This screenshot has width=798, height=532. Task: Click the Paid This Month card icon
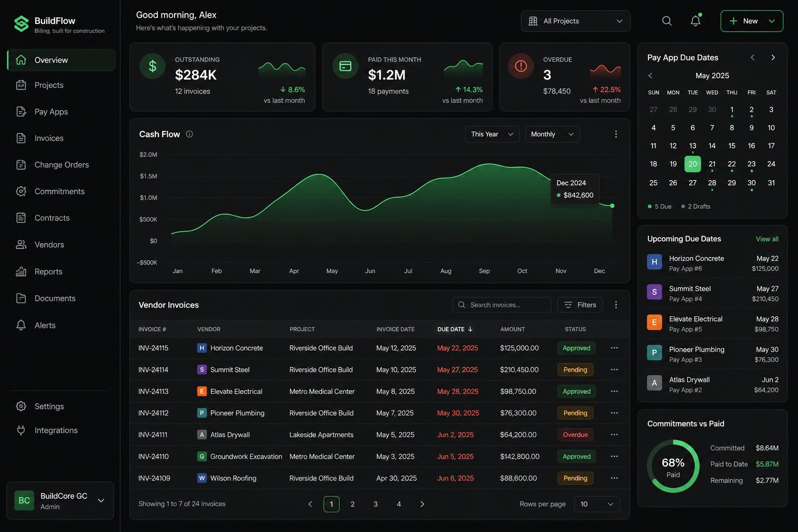click(x=345, y=66)
